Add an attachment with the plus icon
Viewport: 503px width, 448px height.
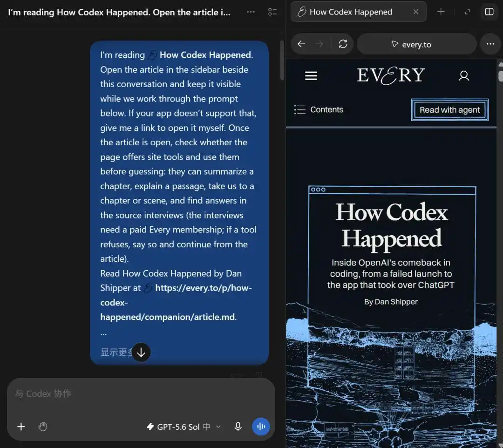pyautogui.click(x=21, y=427)
